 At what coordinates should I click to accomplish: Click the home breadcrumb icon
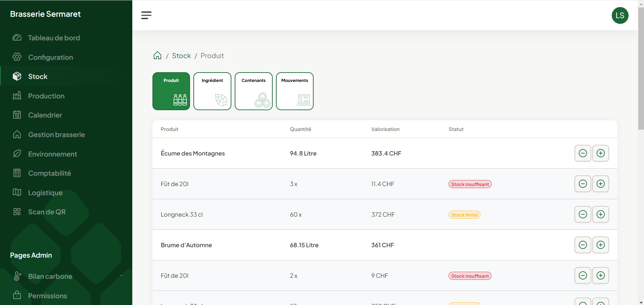tap(157, 55)
